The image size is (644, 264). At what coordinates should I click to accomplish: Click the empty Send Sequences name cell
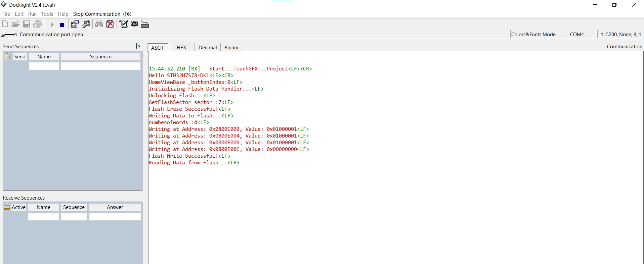tap(44, 66)
